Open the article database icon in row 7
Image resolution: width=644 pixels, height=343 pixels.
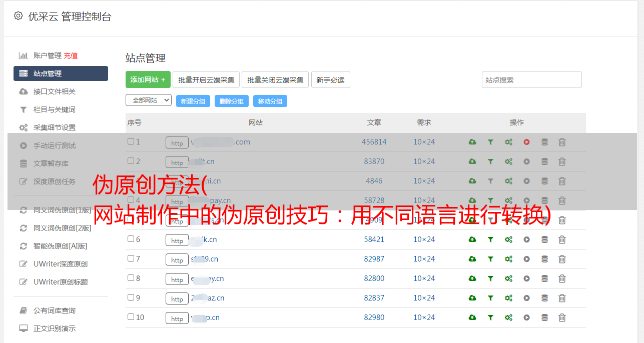544,259
